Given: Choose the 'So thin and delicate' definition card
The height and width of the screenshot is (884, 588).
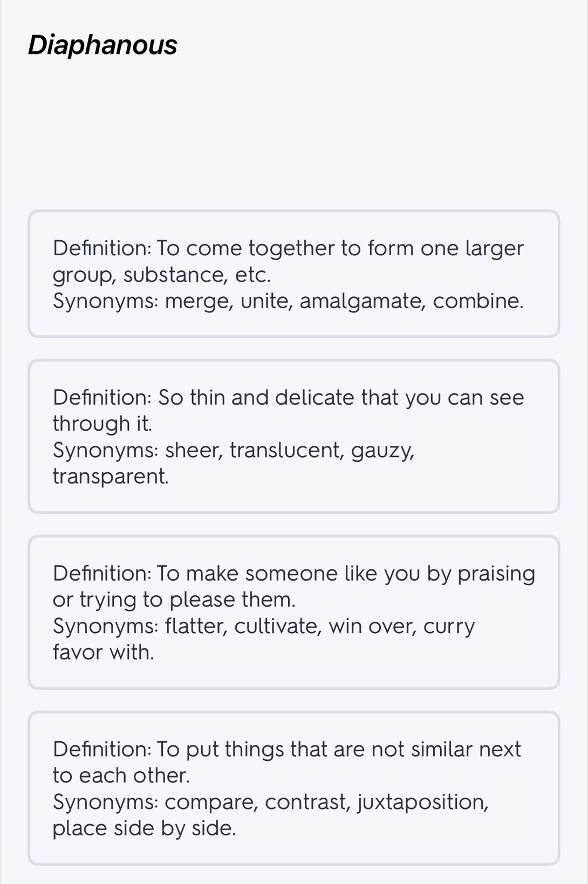Looking at the screenshot, I should [x=294, y=437].
